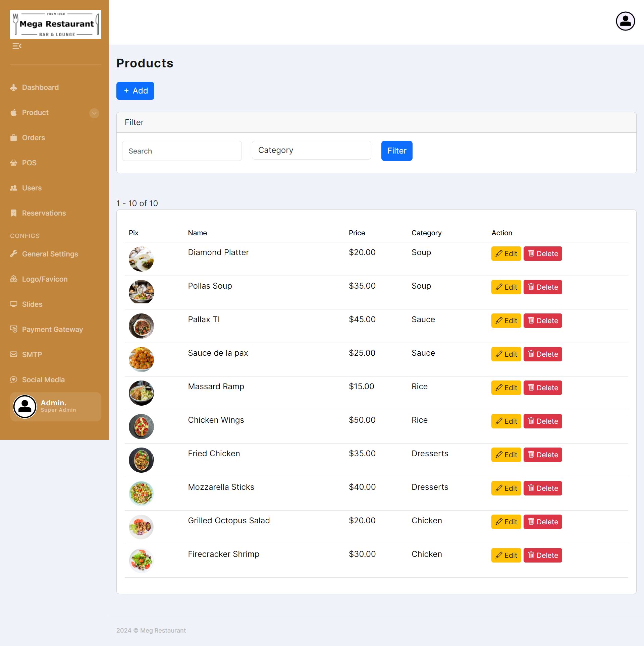Open Payment Gateway settings
This screenshot has width=644, height=646.
tap(52, 330)
